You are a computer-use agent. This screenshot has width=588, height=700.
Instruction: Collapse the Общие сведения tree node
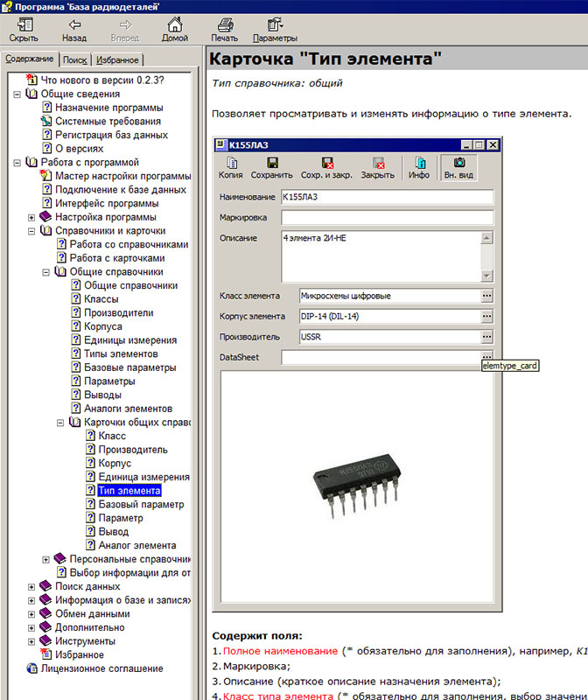click(x=17, y=94)
